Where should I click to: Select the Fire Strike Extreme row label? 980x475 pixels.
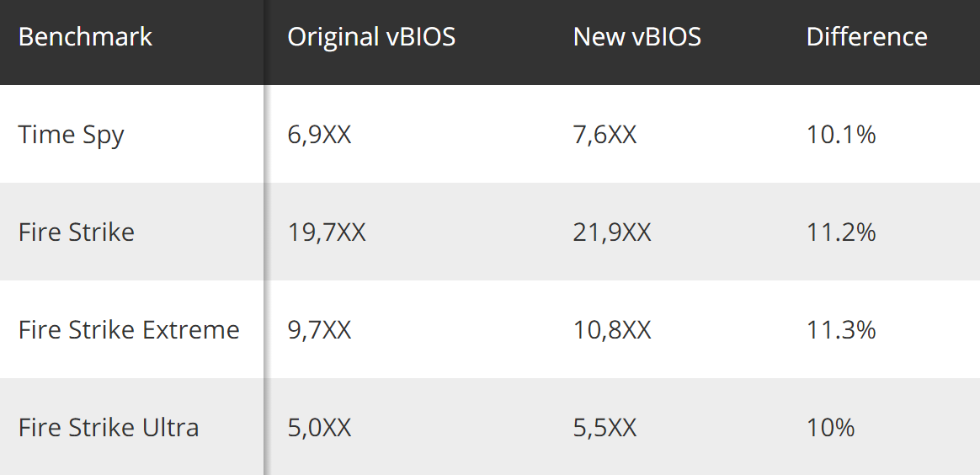click(x=129, y=329)
